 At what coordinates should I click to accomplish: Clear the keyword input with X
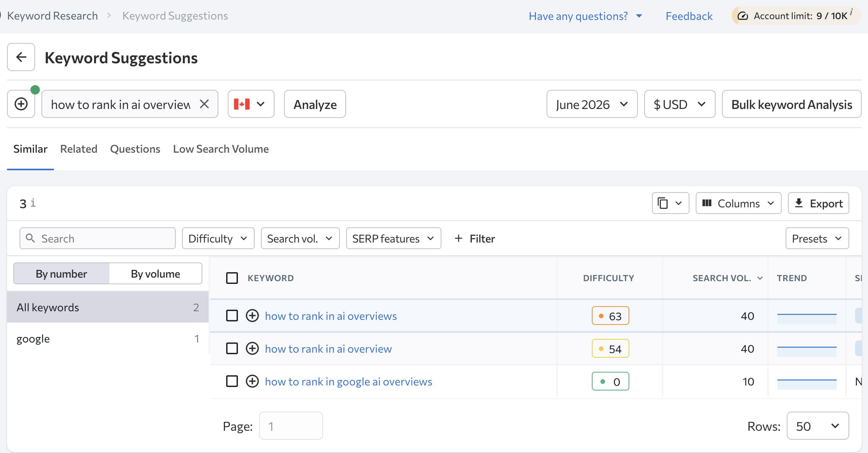tap(204, 104)
